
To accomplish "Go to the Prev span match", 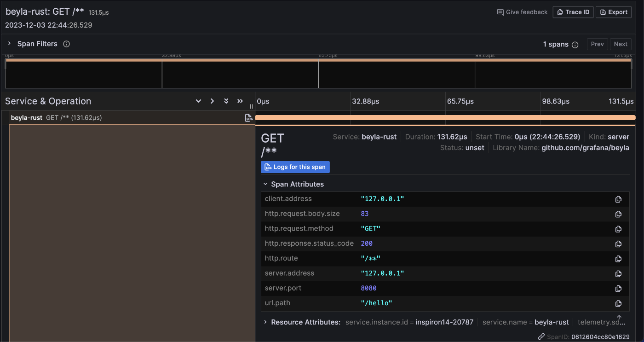I will [x=597, y=44].
